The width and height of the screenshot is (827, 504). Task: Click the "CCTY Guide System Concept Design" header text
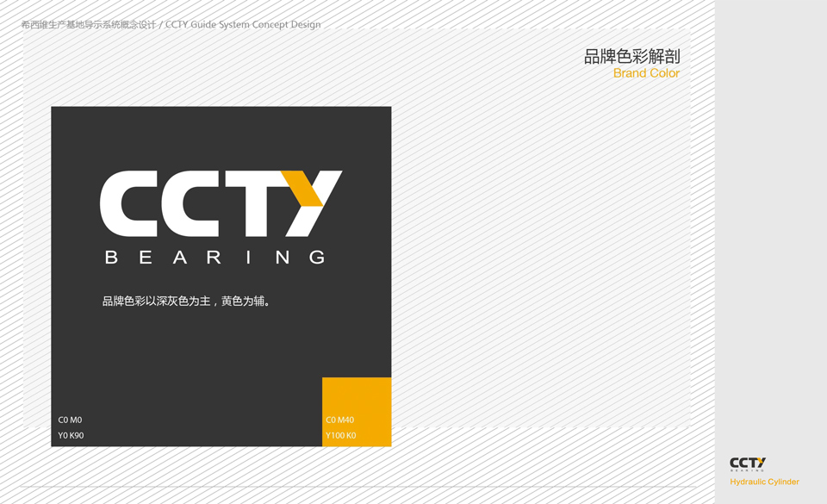(x=243, y=25)
